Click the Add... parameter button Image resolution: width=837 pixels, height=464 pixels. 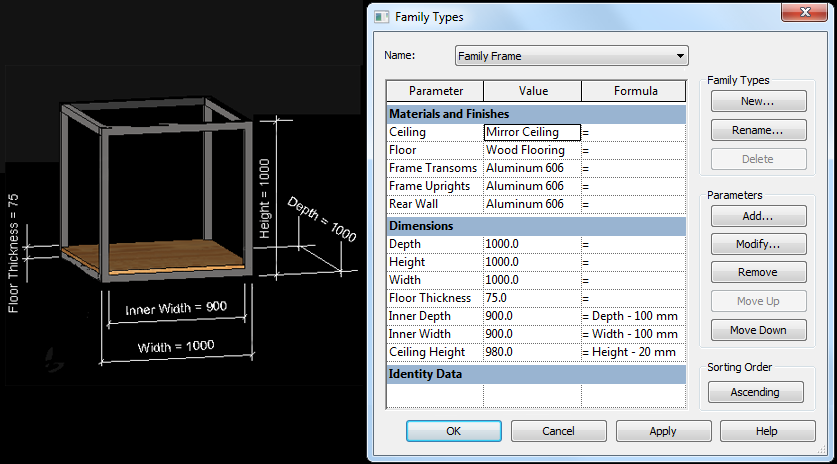tap(758, 216)
